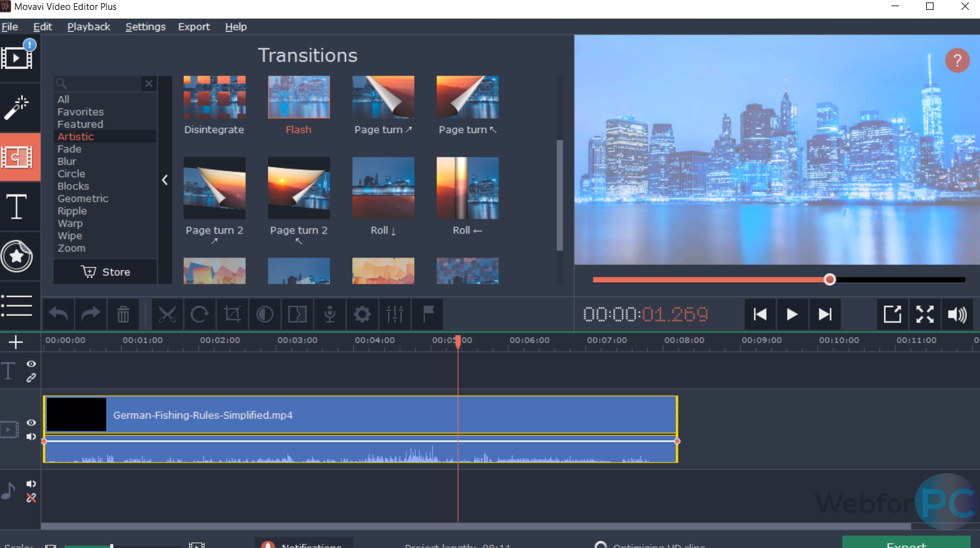Image resolution: width=980 pixels, height=548 pixels.
Task: Toggle titles track visibility eye
Action: point(31,364)
